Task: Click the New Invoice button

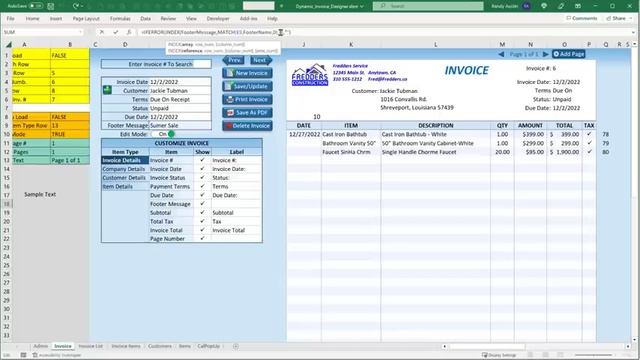Action: click(x=247, y=73)
